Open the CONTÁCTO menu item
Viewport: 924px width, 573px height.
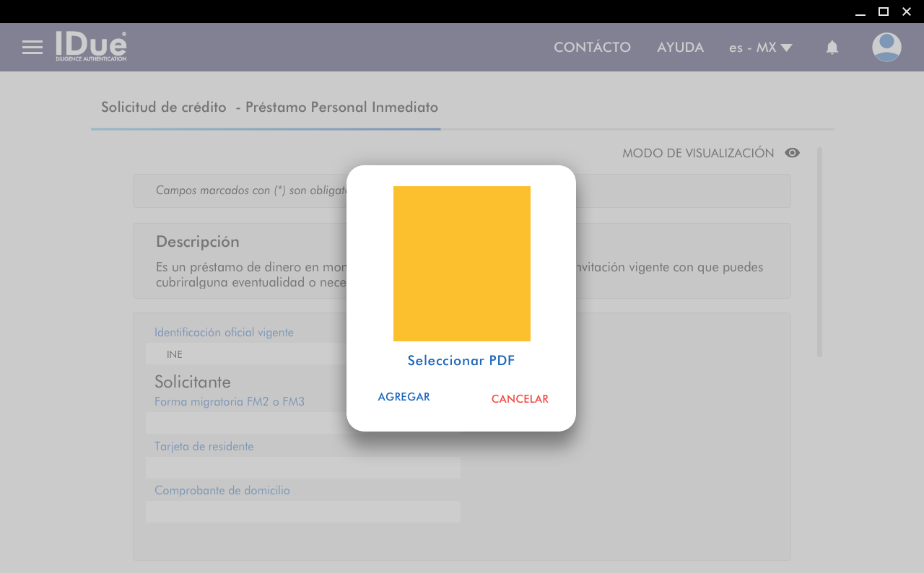tap(592, 48)
